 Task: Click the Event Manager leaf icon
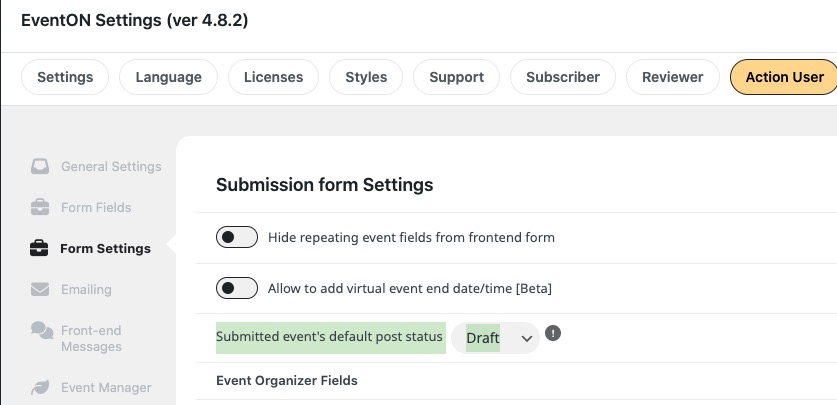tap(40, 387)
